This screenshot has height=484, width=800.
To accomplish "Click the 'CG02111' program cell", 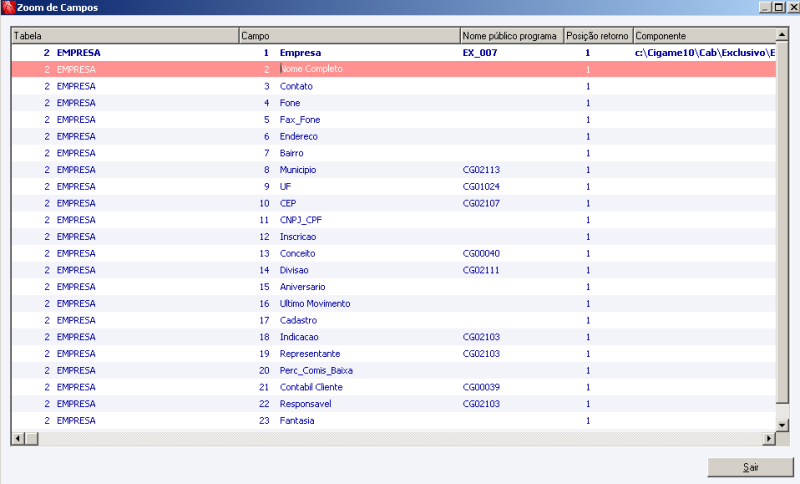I will pyautogui.click(x=481, y=270).
